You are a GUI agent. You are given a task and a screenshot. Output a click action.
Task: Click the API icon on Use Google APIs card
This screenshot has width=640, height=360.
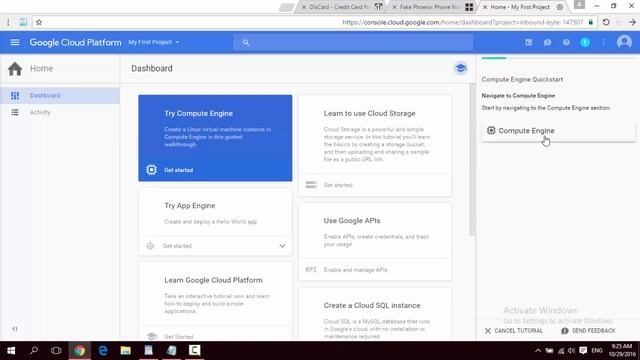pyautogui.click(x=311, y=270)
